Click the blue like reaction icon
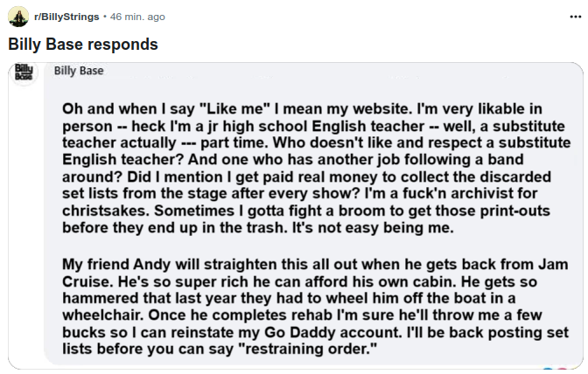Image resolution: width=588 pixels, height=374 pixels. click(548, 371)
